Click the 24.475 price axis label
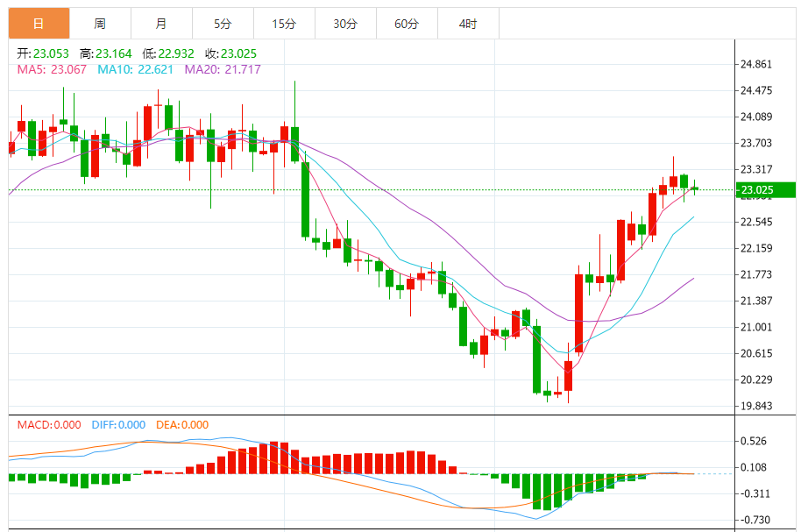 pos(756,90)
